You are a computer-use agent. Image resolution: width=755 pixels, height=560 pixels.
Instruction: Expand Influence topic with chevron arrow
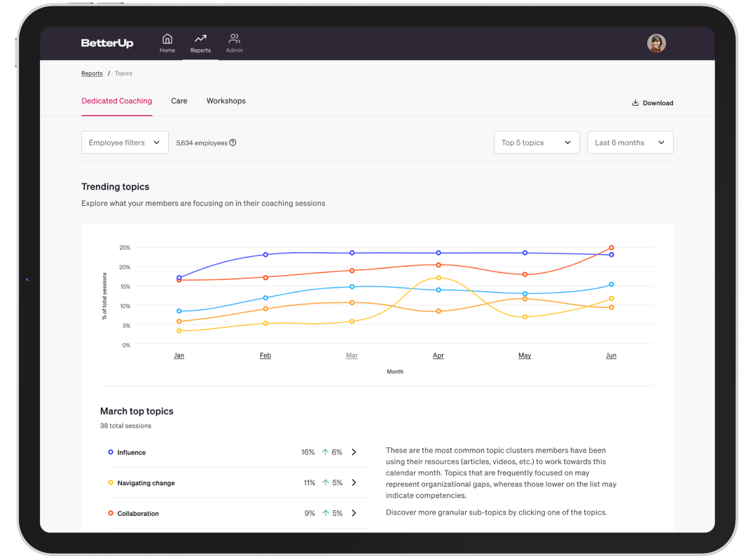coord(354,452)
